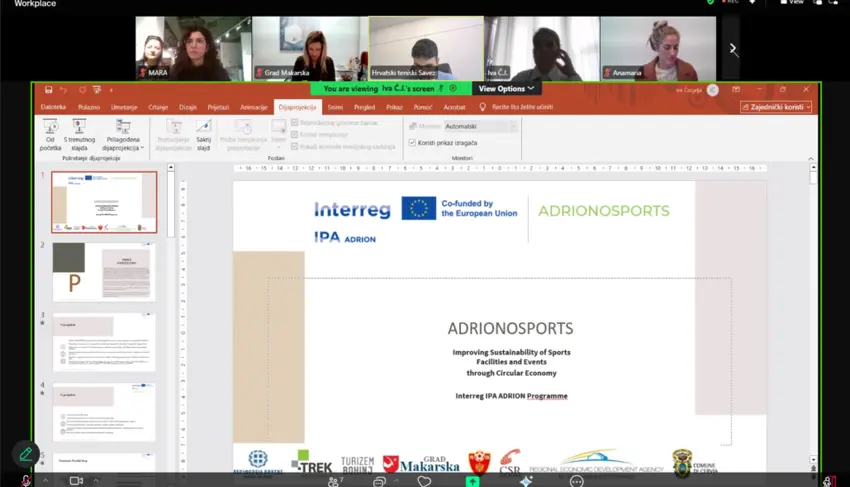Viewport: 850px width, 487px height.
Task: Switch to the Dizajn ribbon tab
Action: pyautogui.click(x=188, y=107)
